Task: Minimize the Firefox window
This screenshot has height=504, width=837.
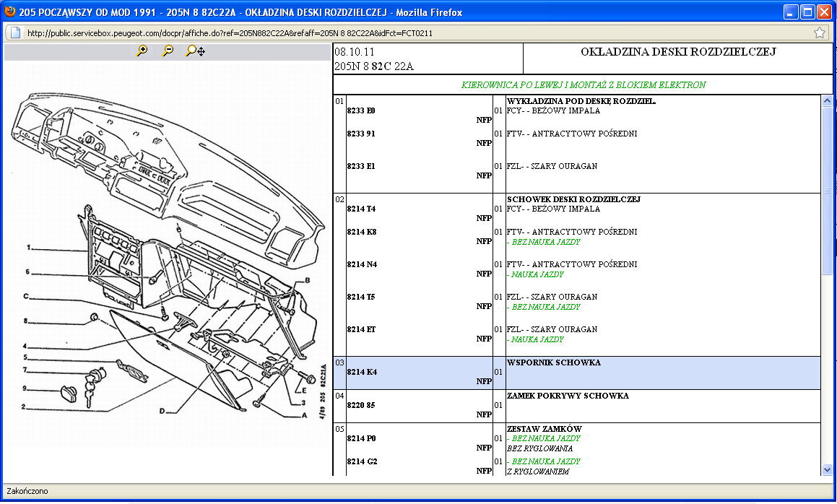Action: point(792,12)
